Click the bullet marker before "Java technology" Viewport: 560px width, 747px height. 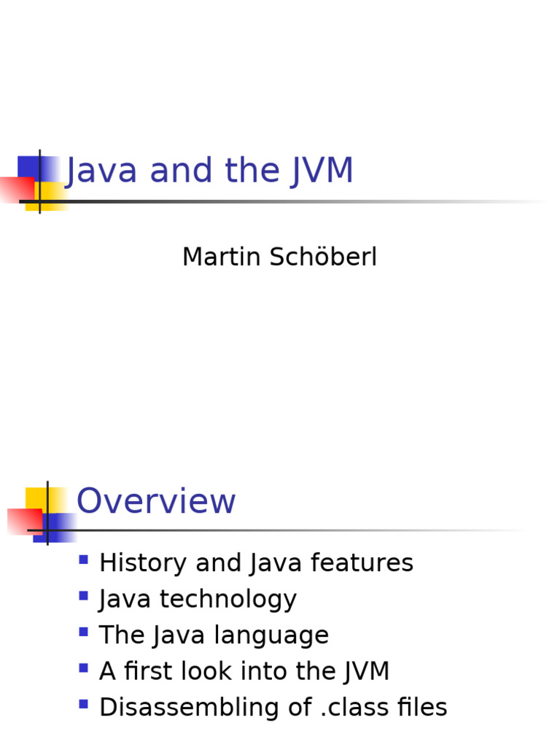83,596
